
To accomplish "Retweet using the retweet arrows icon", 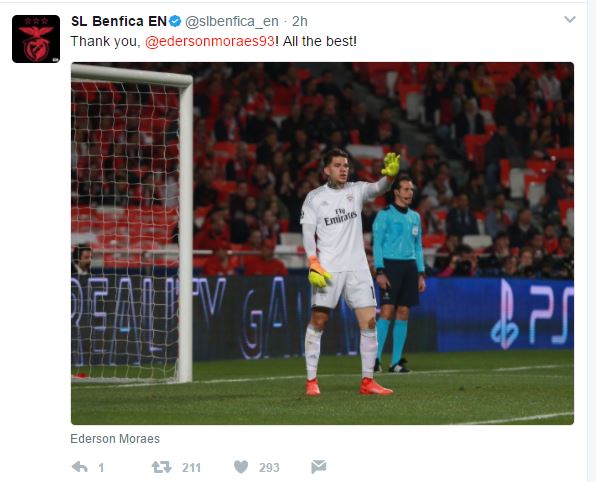I will click(x=162, y=467).
